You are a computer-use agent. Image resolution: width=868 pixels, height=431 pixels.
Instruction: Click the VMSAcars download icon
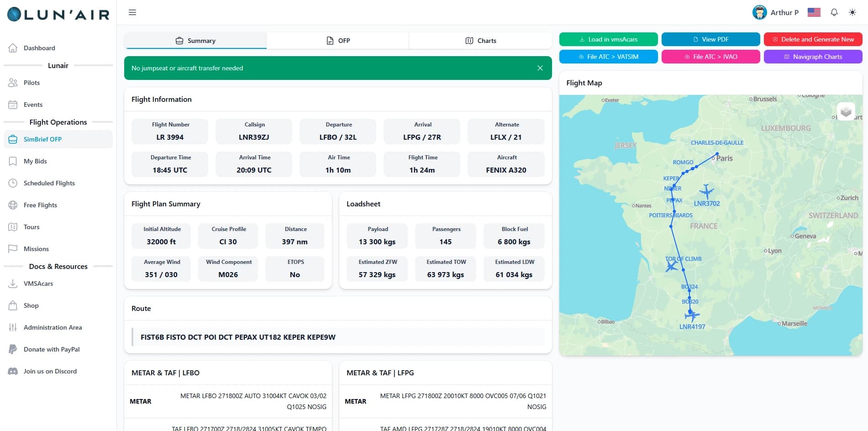point(12,284)
